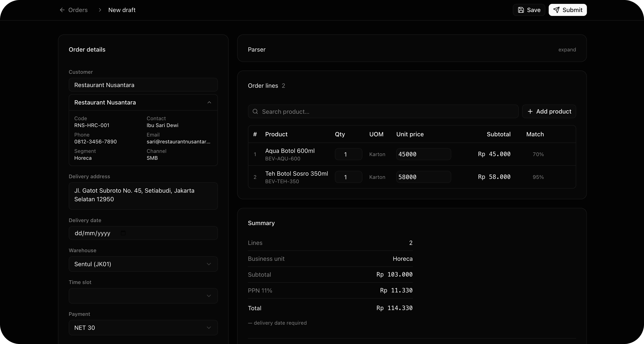Click the plus icon on Add product

pyautogui.click(x=530, y=112)
